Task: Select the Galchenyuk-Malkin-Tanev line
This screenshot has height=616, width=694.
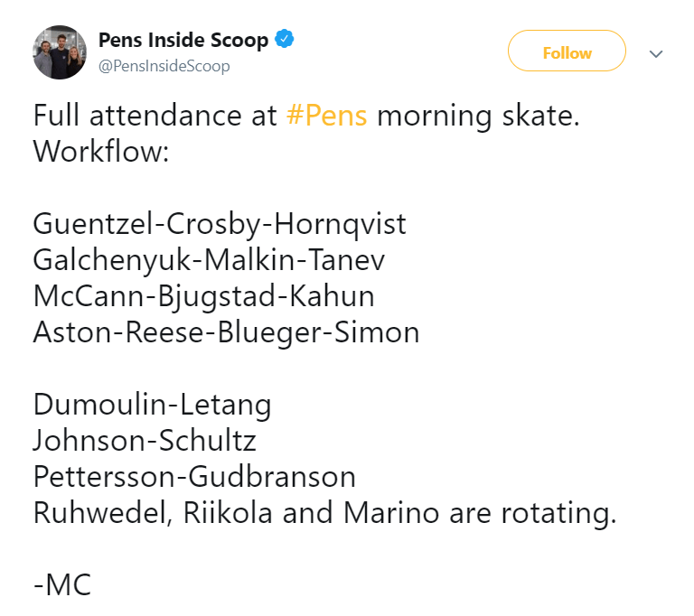Action: click(x=209, y=260)
